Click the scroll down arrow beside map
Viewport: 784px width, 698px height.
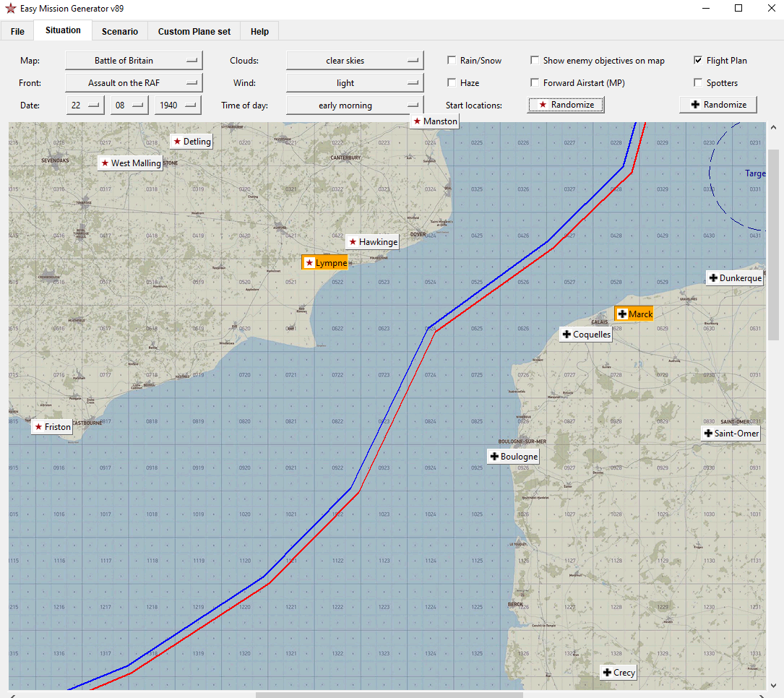point(773,686)
